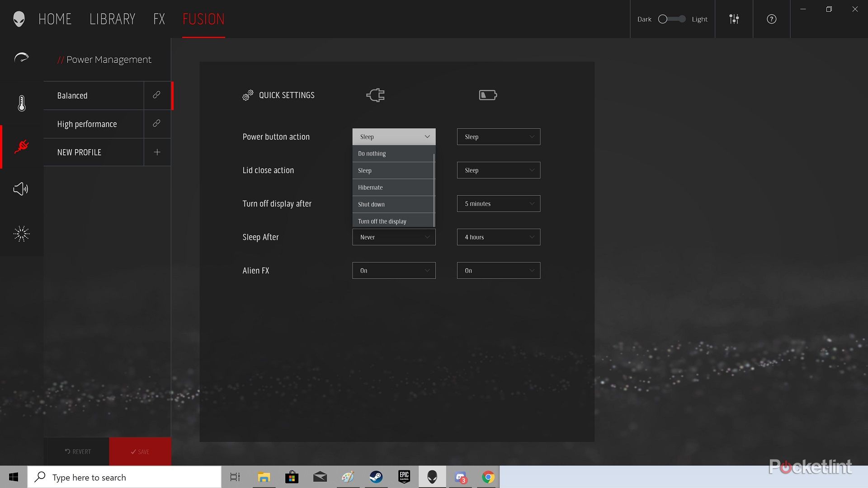Click the link icon next to High performance
868x488 pixels.
click(x=156, y=124)
